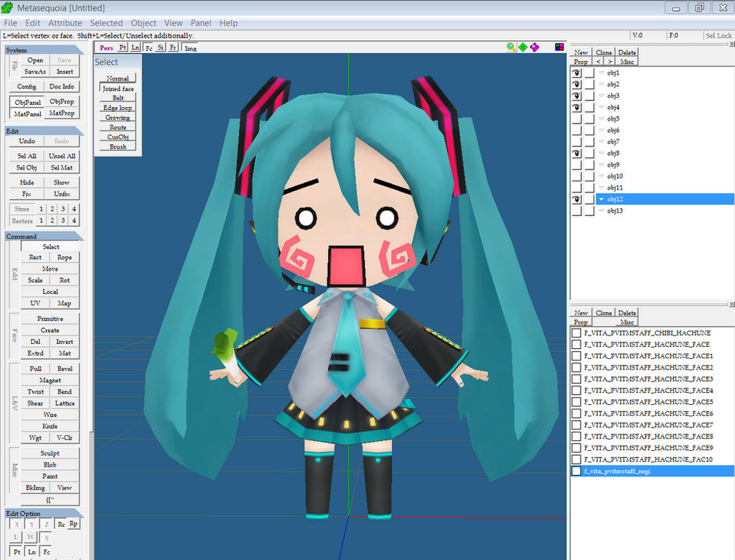Choose the Knife command

pos(50,426)
